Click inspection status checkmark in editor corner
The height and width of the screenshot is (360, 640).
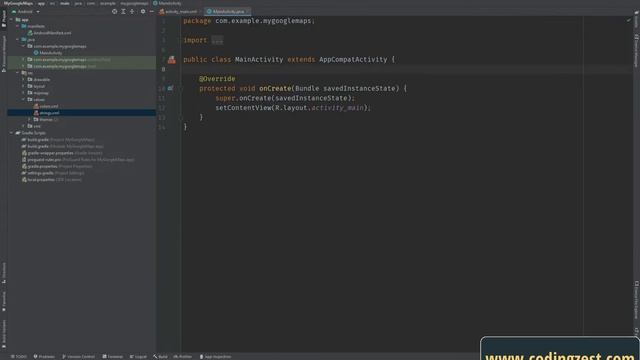pos(629,20)
